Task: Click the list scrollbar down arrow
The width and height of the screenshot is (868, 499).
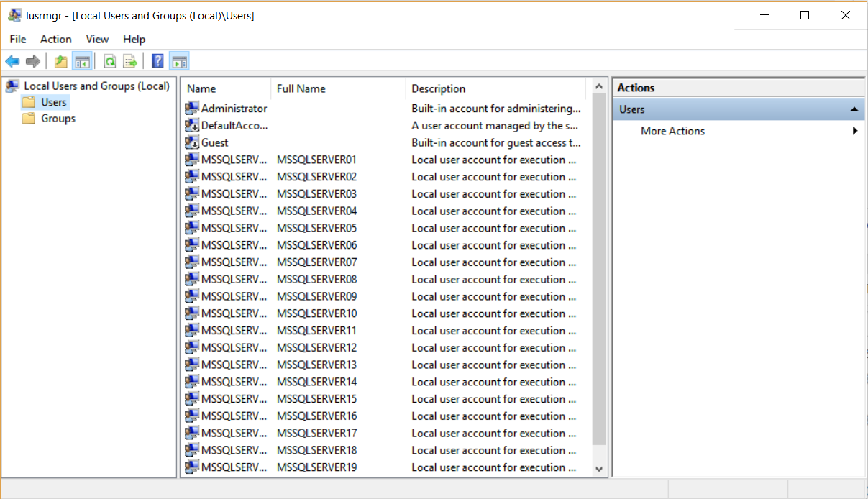Action: 599,468
